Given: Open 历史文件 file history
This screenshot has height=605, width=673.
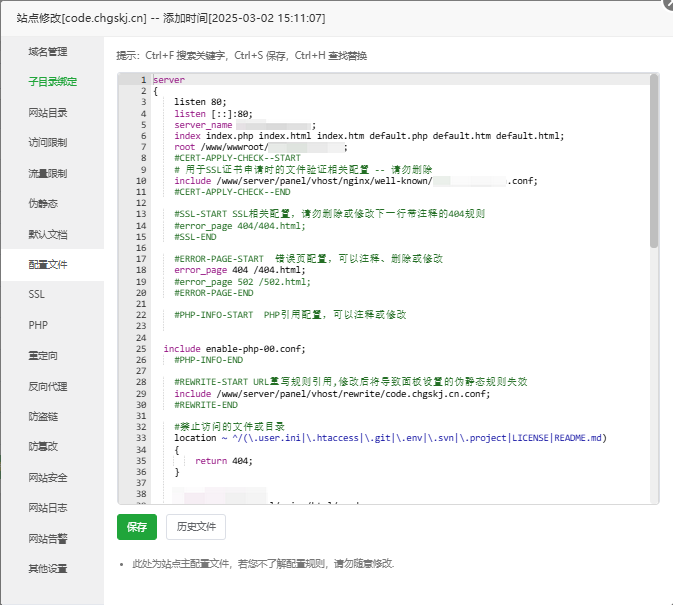Looking at the screenshot, I should pyautogui.click(x=196, y=527).
